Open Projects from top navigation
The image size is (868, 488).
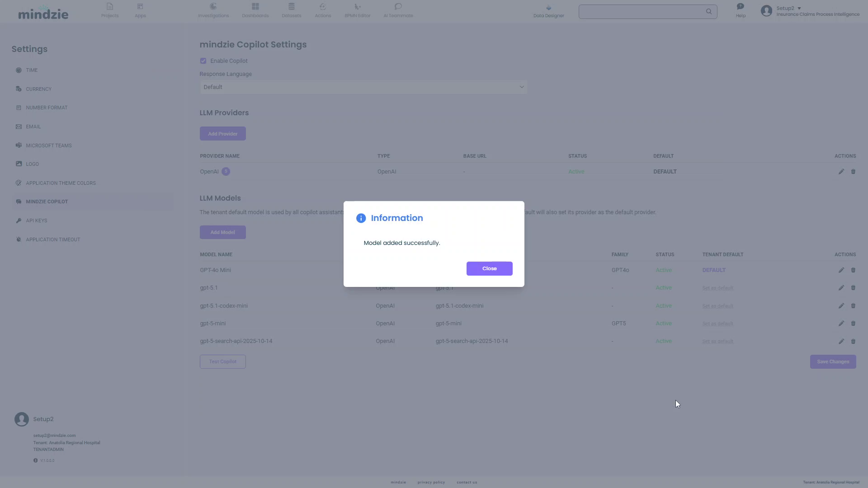tap(110, 10)
